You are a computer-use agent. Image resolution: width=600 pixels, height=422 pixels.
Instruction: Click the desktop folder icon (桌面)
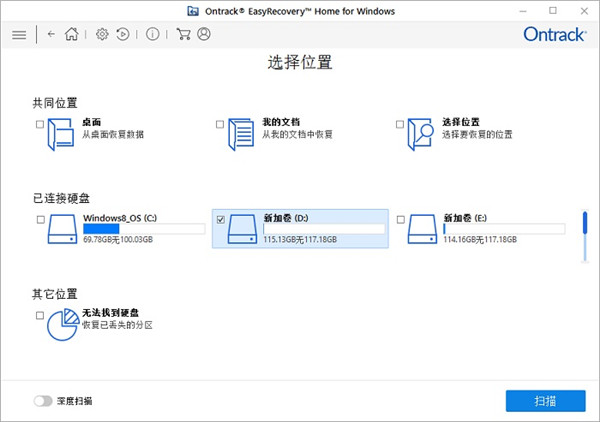click(61, 135)
